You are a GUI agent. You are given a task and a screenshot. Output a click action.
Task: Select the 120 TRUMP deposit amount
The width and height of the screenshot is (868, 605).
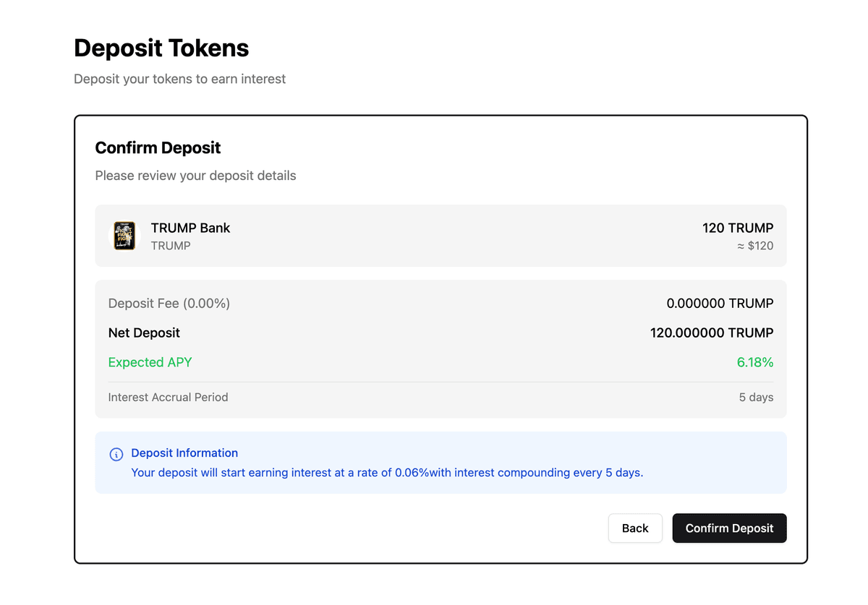pos(737,228)
